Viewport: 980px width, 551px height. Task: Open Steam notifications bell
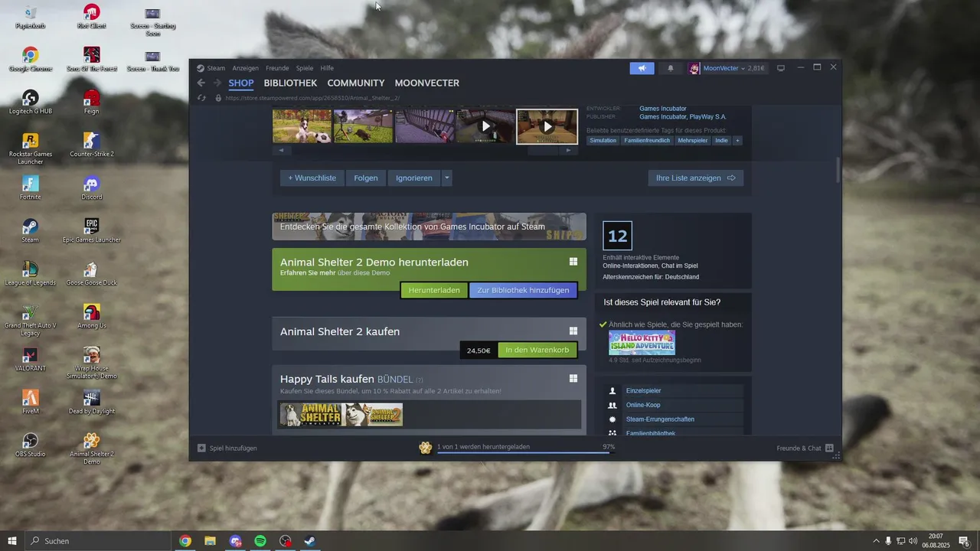click(671, 68)
